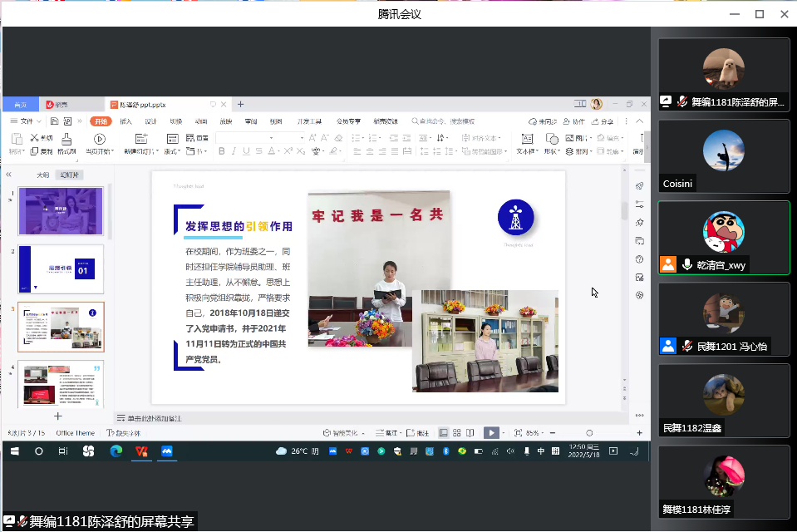Select the slide 4 thumbnail
This screenshot has height=532, width=797.
61,383
